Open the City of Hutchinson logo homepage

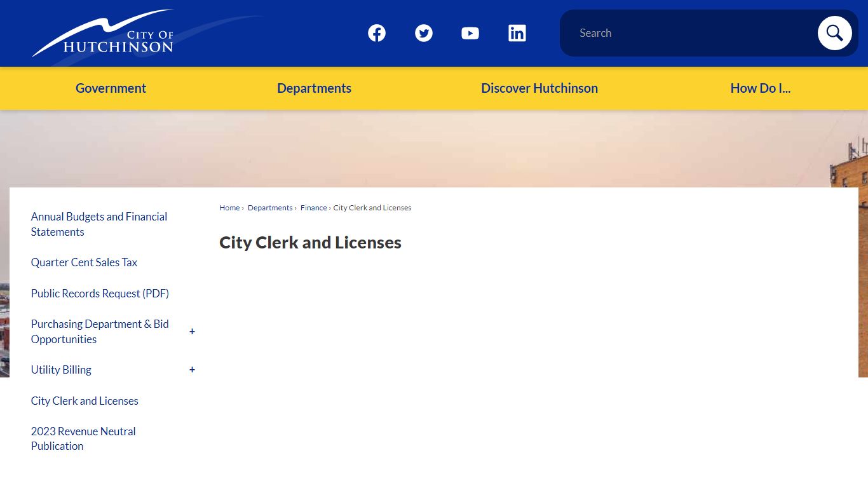(103, 33)
